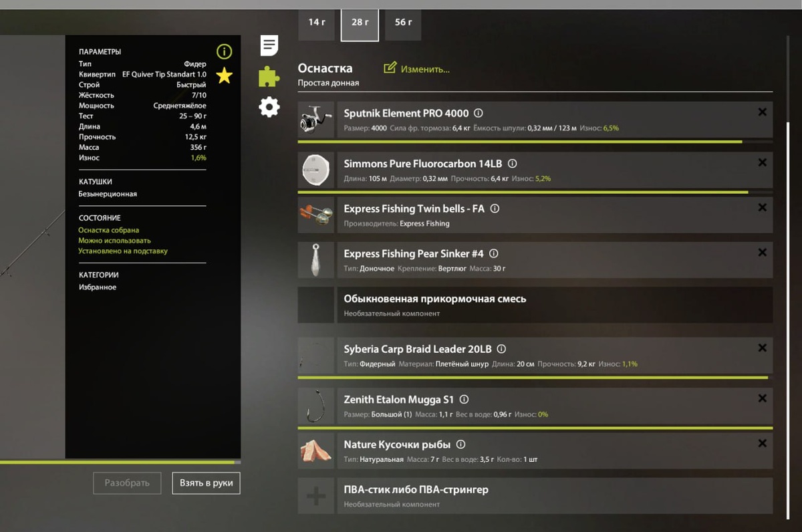Click pencil edit icon beside Изменить

390,68
